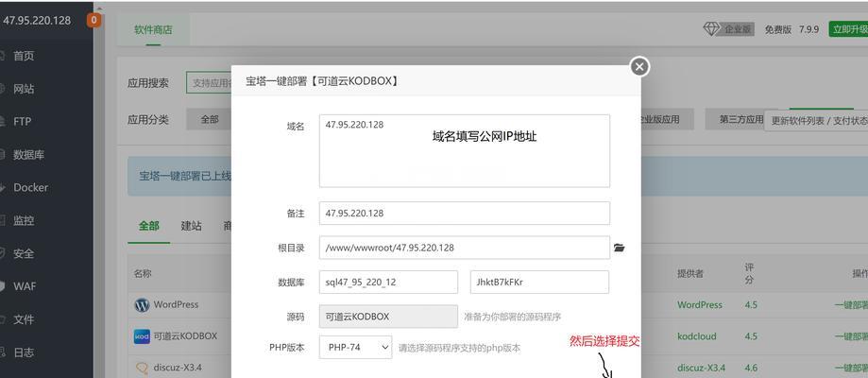Open 数据库 in sidebar
This screenshot has height=378, width=868.
point(28,155)
